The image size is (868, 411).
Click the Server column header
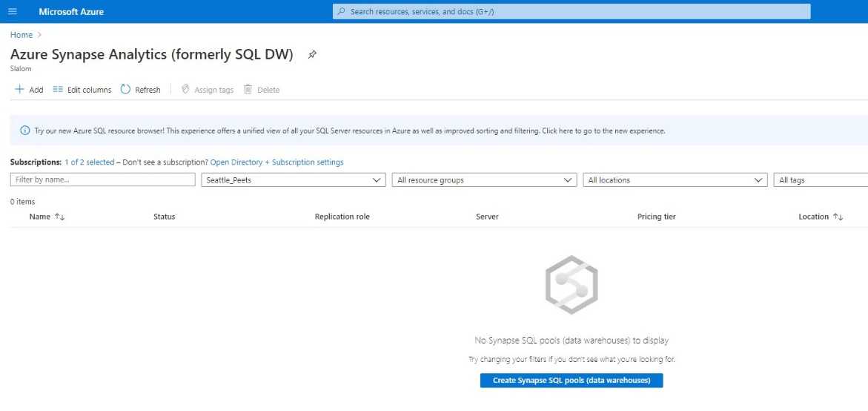tap(487, 217)
